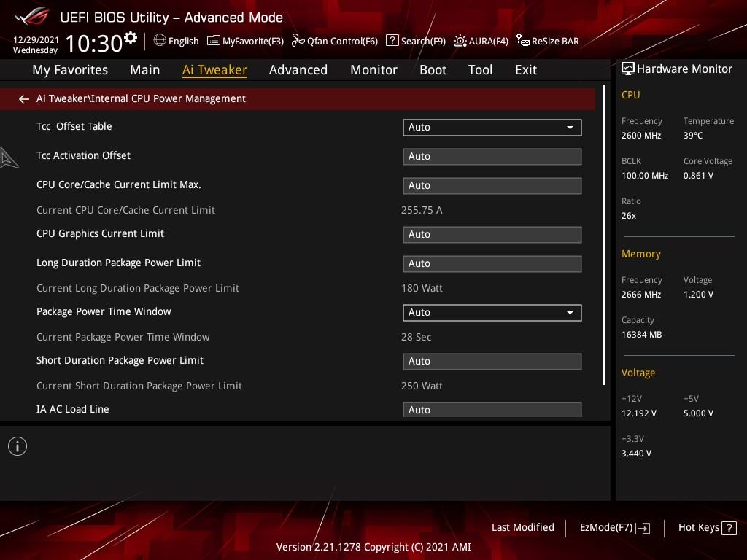
Task: Click the mouse cursor arrow icon at left edge
Action: tap(9, 157)
